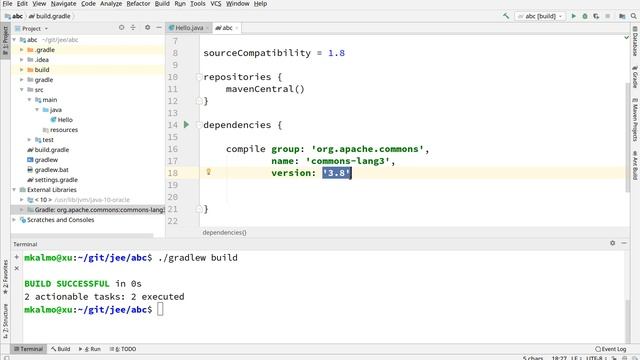Image resolution: width=640 pixels, height=360 pixels.
Task: Add a new terminal session
Action: tap(16, 257)
